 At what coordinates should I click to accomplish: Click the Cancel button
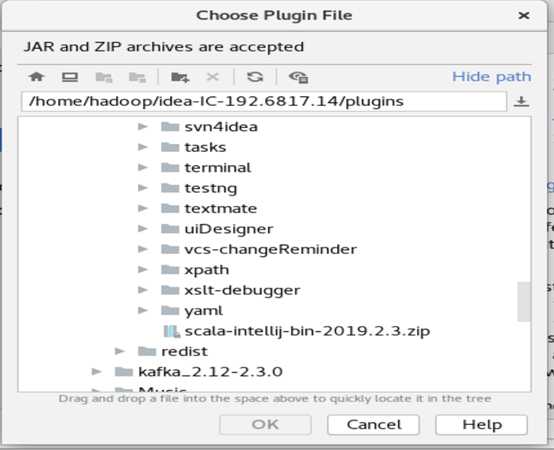pos(373,425)
